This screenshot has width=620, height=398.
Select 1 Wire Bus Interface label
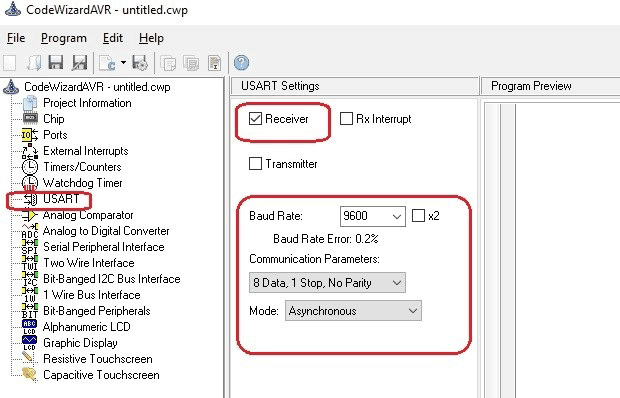coord(92,295)
